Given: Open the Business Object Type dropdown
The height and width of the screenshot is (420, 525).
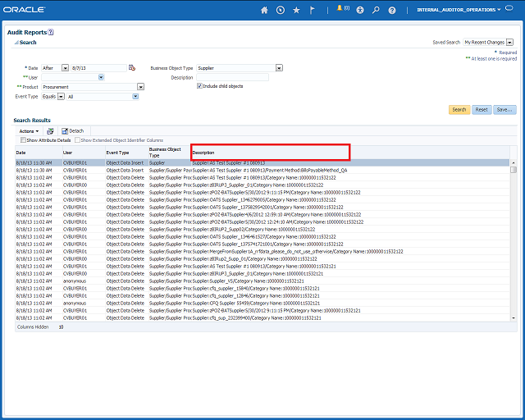Looking at the screenshot, I should click(x=279, y=68).
